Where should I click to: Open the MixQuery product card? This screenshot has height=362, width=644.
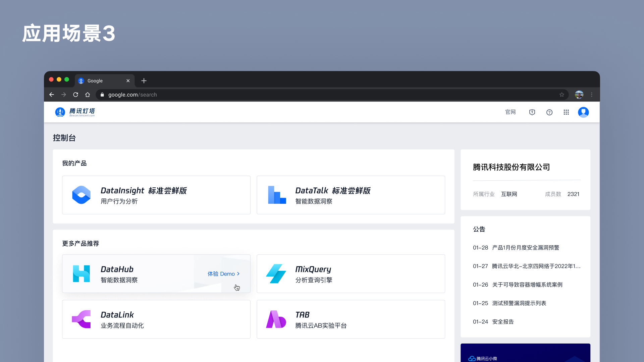[351, 274]
